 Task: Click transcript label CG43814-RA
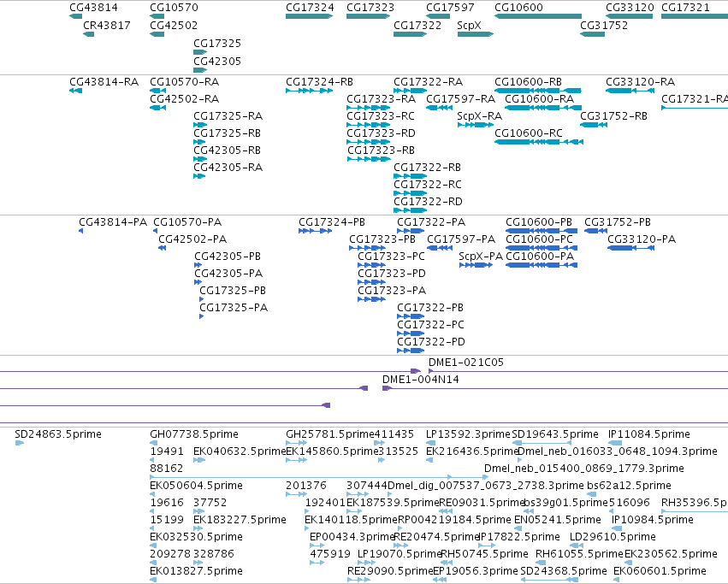(104, 82)
